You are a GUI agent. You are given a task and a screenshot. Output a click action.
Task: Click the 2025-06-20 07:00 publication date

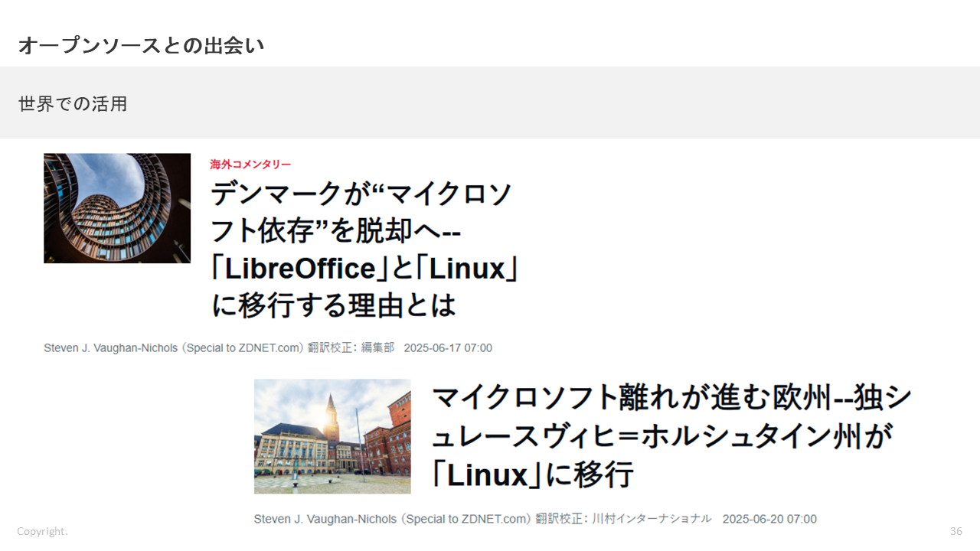coord(769,519)
